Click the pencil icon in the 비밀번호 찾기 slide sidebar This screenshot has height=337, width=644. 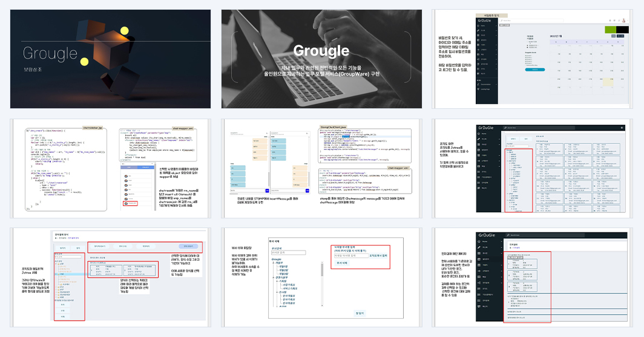click(478, 30)
